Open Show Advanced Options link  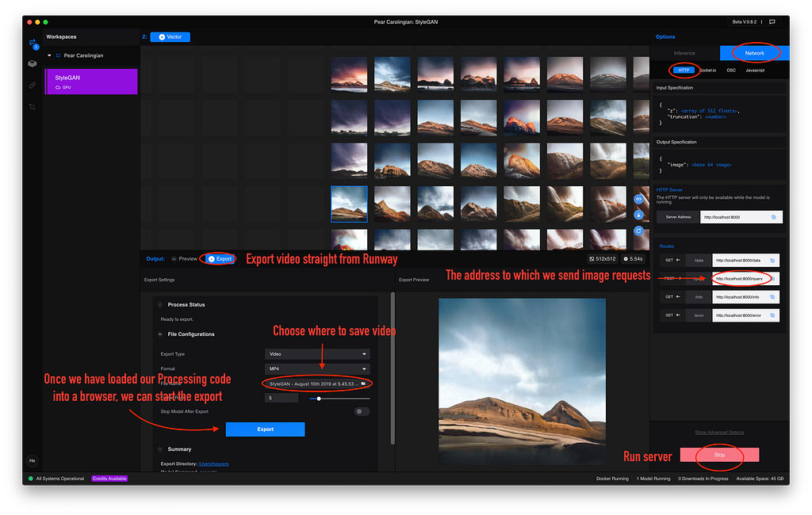(719, 432)
